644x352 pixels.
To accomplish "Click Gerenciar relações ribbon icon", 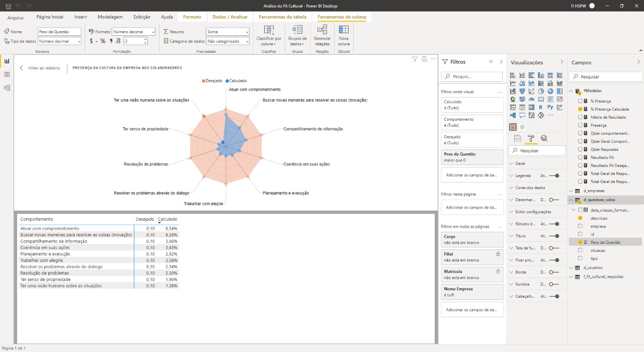I will [x=322, y=35].
